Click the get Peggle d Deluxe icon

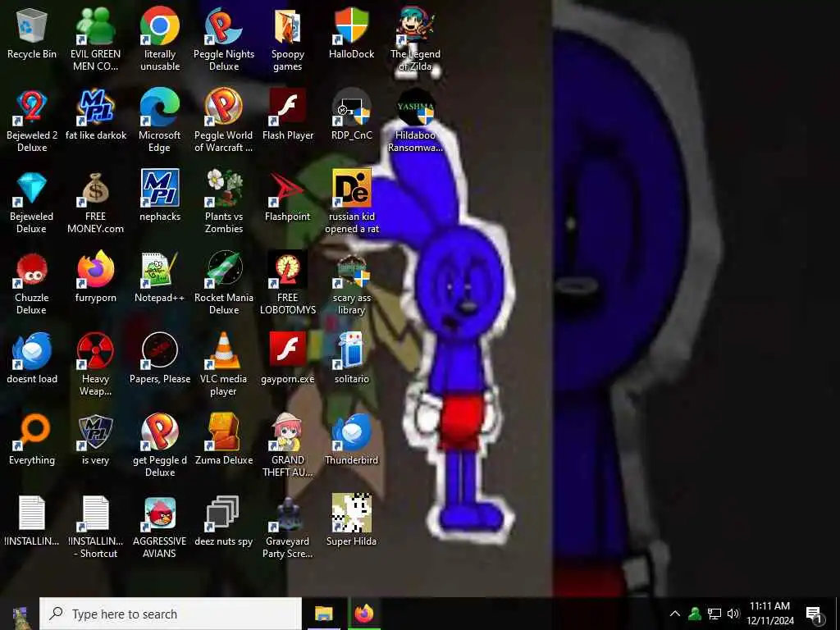point(160,432)
